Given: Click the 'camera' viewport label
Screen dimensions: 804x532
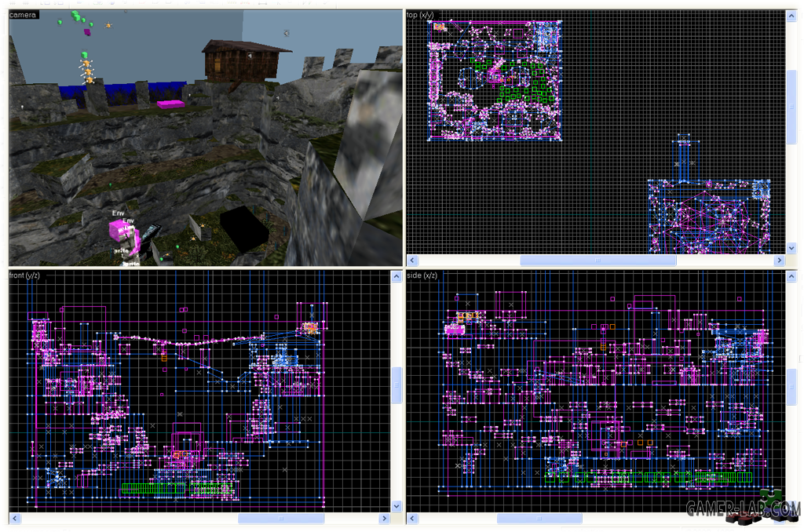Looking at the screenshot, I should point(23,15).
